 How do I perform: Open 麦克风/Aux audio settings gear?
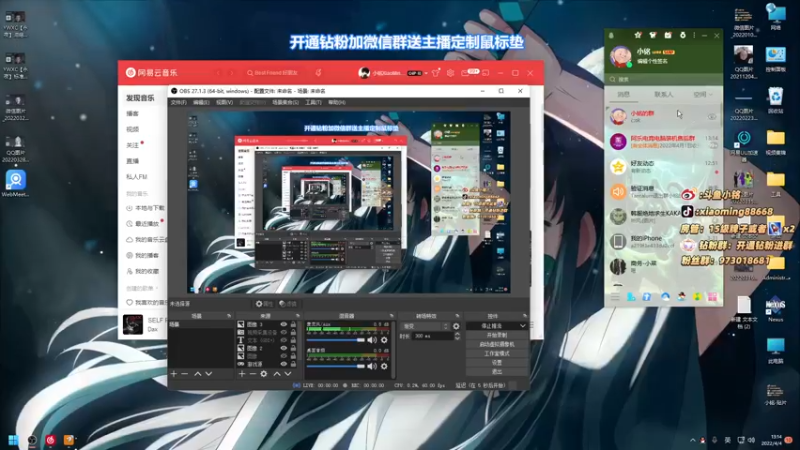(x=384, y=340)
